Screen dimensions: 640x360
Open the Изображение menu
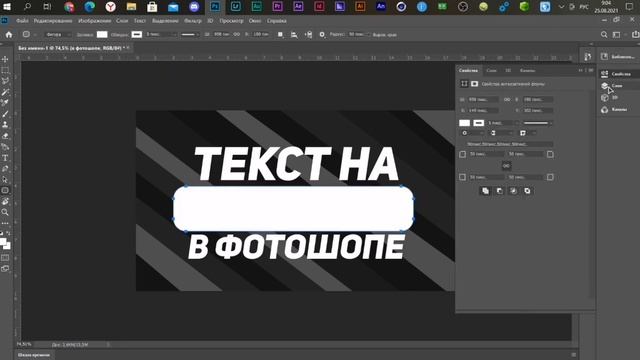coord(94,21)
